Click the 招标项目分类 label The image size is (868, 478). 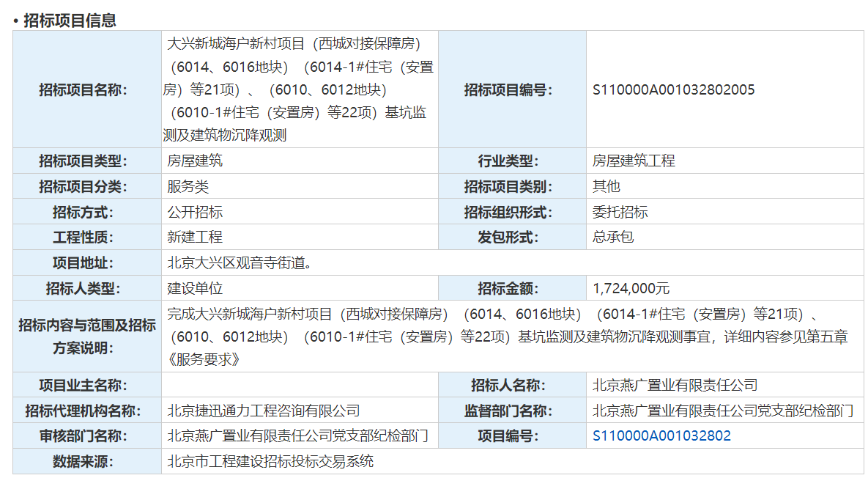point(83,187)
